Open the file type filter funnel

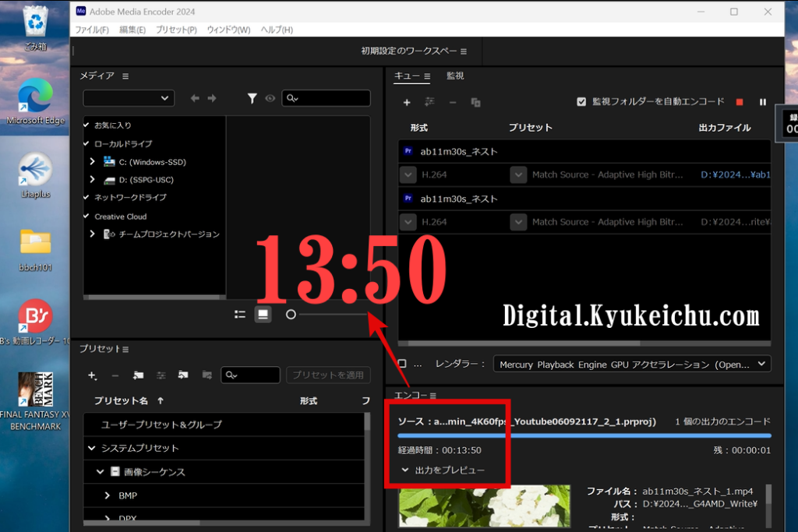pos(252,98)
